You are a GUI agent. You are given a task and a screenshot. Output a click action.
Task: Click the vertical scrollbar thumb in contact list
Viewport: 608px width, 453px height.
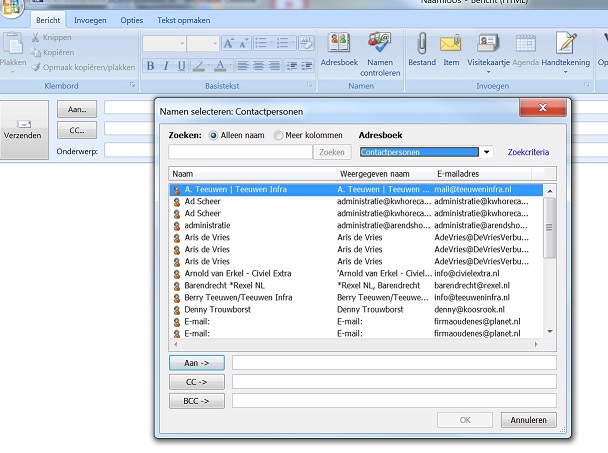549,227
